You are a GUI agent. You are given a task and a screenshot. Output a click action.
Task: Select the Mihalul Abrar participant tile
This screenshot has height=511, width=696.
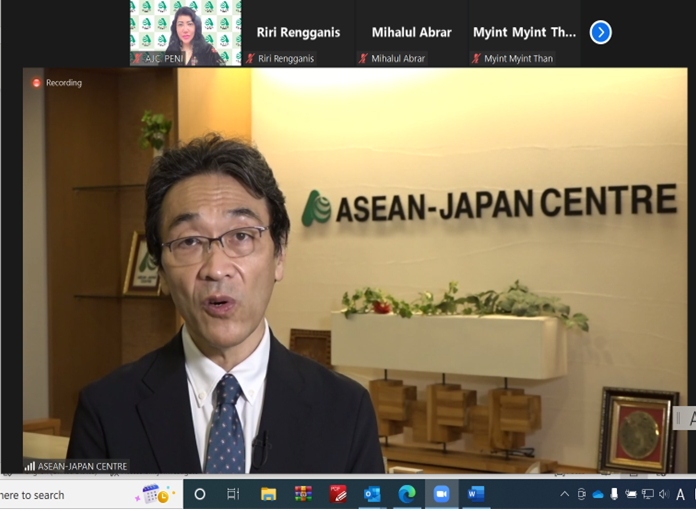click(411, 33)
